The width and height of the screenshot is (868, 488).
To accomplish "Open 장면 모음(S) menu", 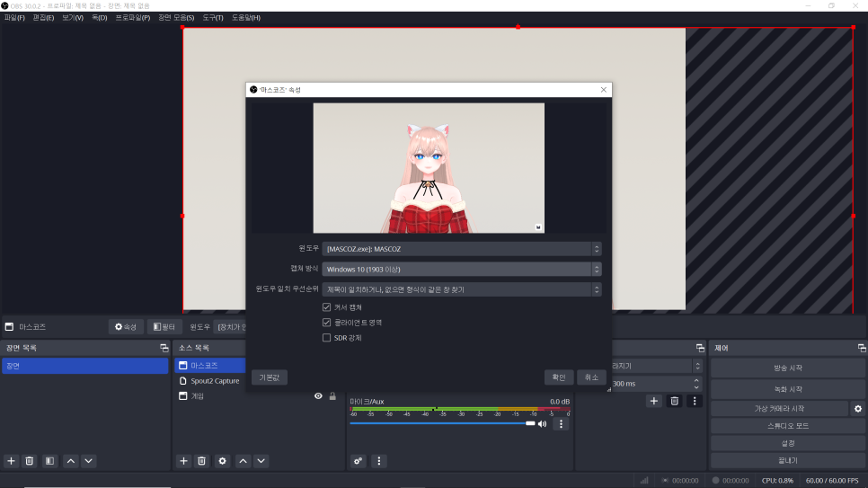I will pos(176,18).
